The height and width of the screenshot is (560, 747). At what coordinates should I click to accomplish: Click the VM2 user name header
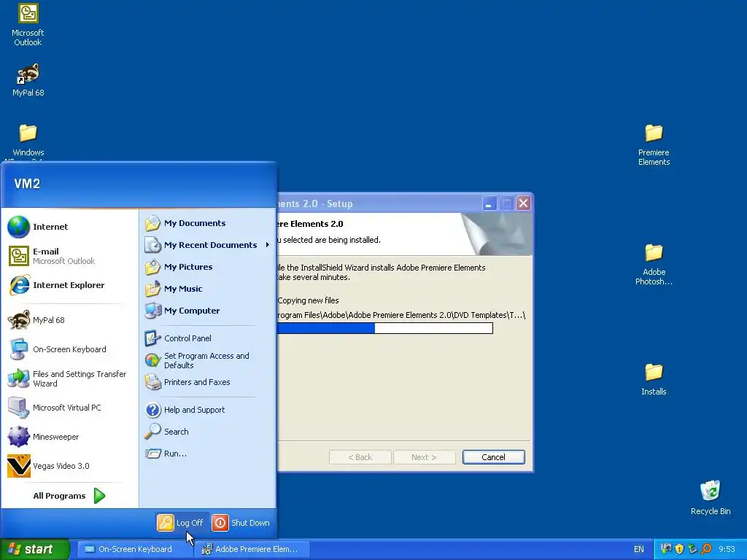tap(27, 184)
